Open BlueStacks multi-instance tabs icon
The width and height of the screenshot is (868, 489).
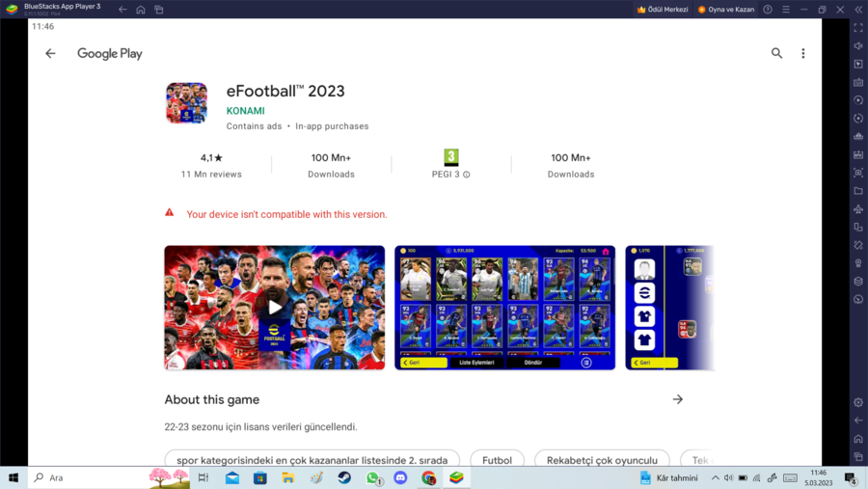click(x=159, y=10)
